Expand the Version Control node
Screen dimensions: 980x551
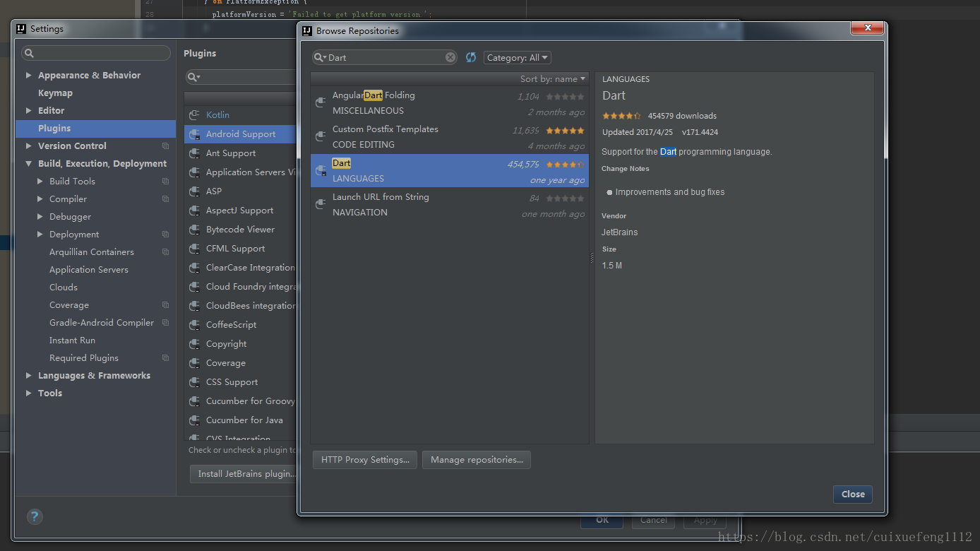(x=28, y=146)
